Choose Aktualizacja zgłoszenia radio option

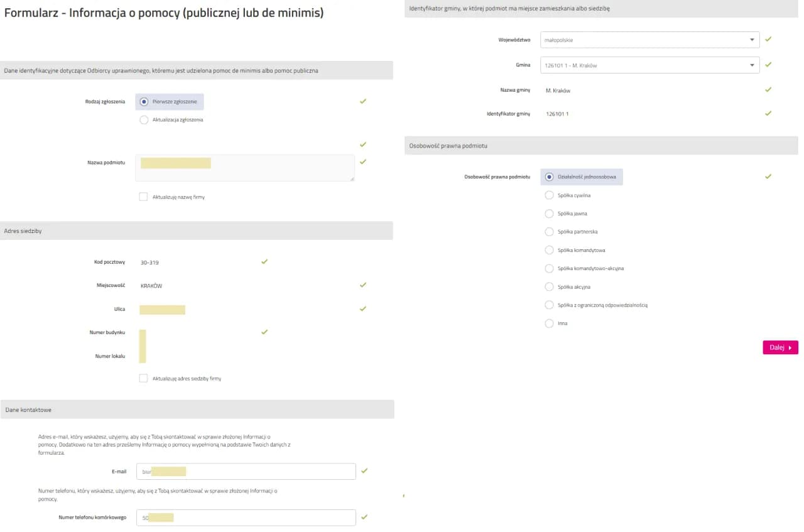point(144,120)
